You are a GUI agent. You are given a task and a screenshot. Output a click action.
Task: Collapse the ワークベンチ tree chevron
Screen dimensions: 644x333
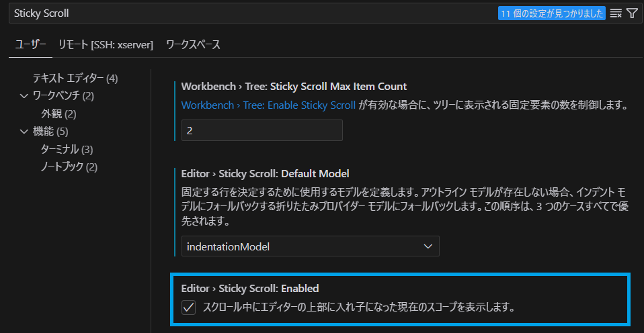click(24, 96)
